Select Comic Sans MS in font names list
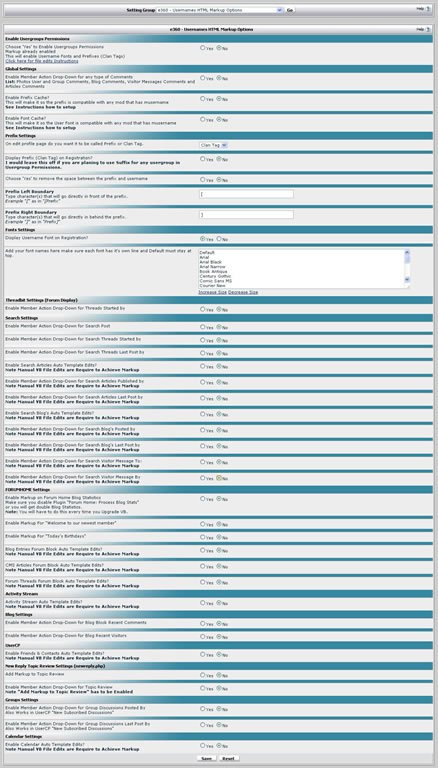Image resolution: width=438 pixels, height=768 pixels. pyautogui.click(x=216, y=281)
